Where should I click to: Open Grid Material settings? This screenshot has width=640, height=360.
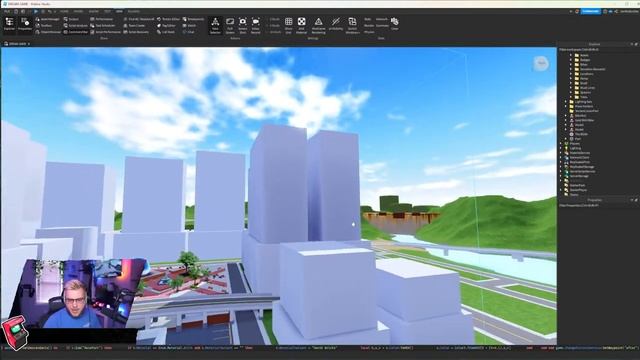coord(301,25)
